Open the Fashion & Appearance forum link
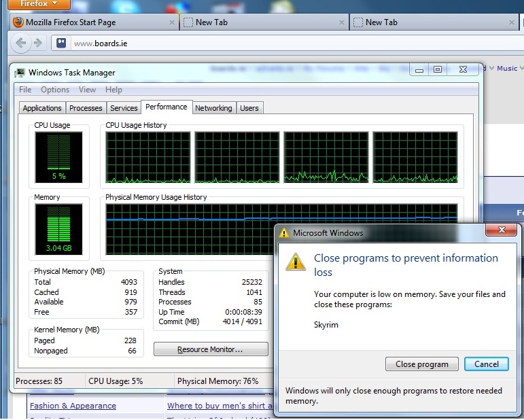Screen dimensions: 524x420 pyautogui.click(x=73, y=406)
